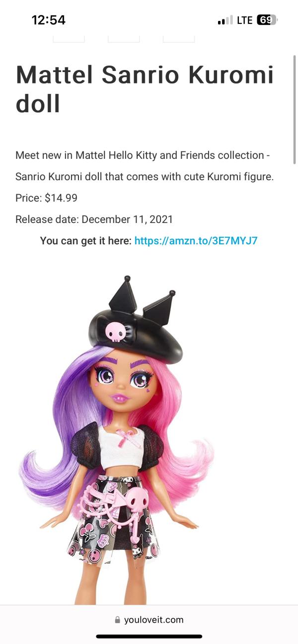Tap the pink skull on the doll's beret
The width and height of the screenshot is (298, 644).
pyautogui.click(x=116, y=331)
